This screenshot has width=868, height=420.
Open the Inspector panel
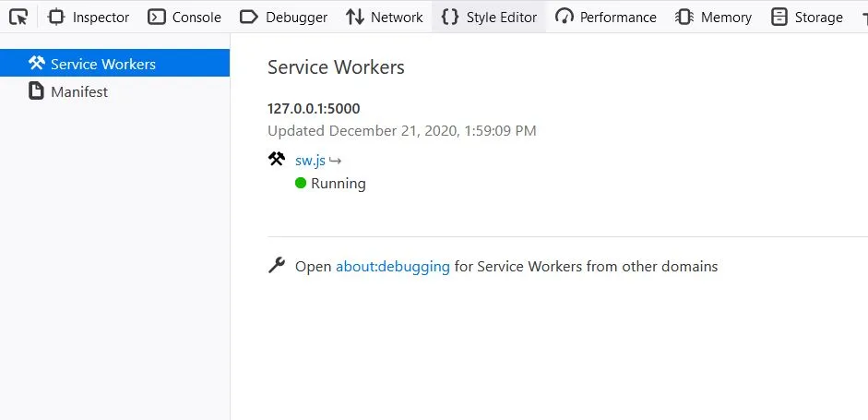point(89,17)
